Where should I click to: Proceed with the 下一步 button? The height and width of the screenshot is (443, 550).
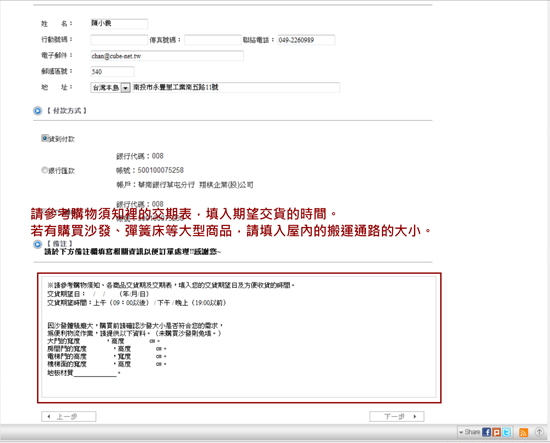tap(397, 416)
